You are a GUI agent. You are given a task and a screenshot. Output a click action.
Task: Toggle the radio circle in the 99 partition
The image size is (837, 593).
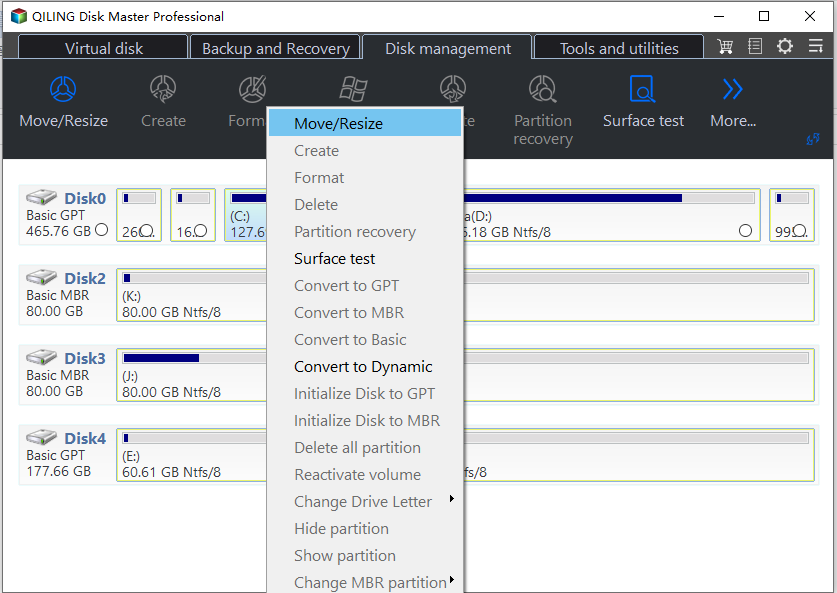click(x=799, y=231)
